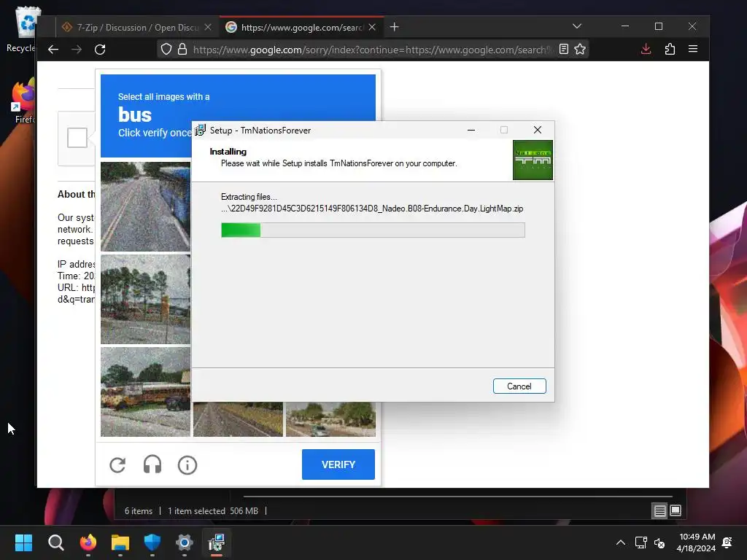Switch file explorer to large icons view
747x560 pixels.
tap(676, 510)
